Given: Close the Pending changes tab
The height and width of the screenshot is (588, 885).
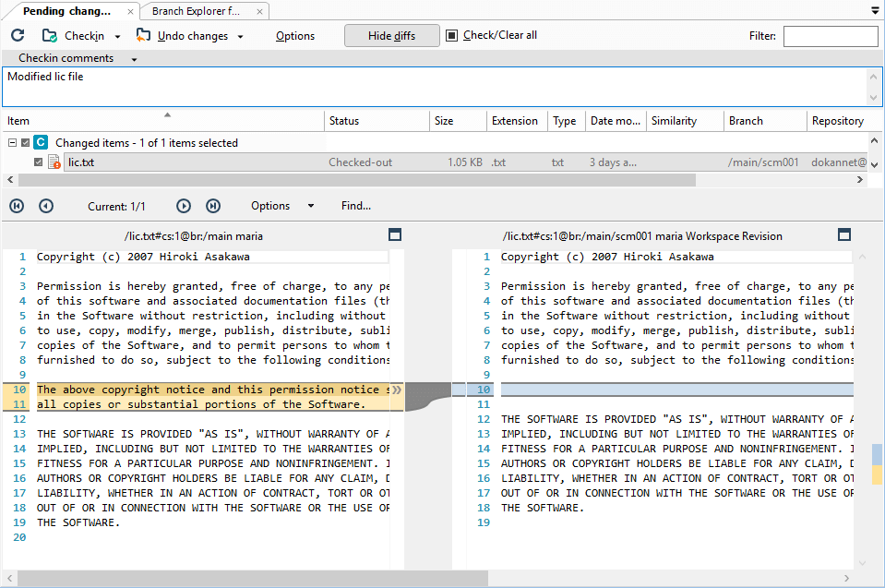Looking at the screenshot, I should (130, 11).
